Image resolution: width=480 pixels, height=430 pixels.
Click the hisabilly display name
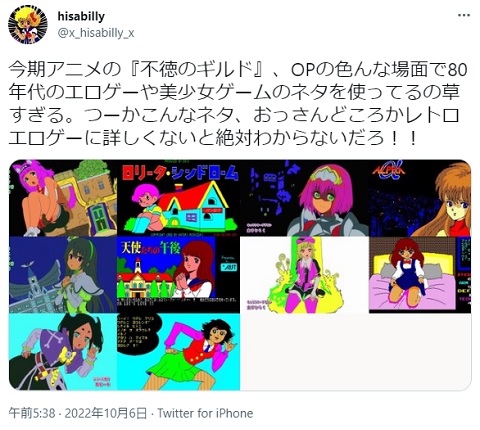click(x=81, y=16)
